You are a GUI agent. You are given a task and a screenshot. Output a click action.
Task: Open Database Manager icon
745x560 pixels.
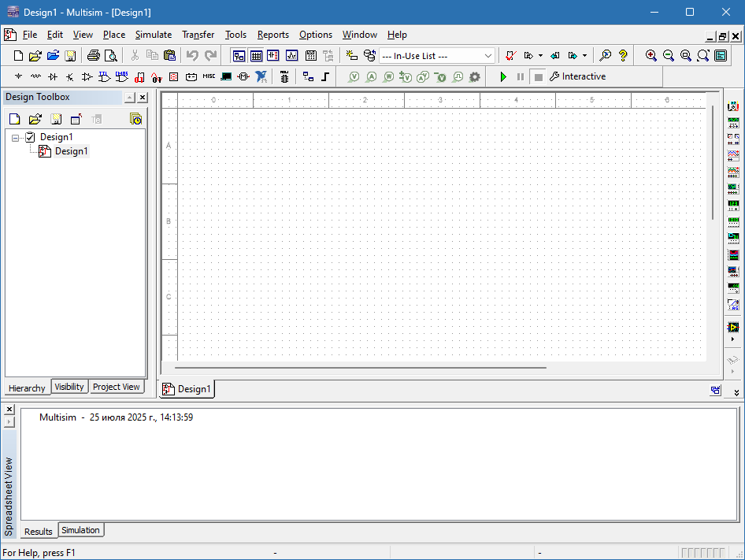pyautogui.click(x=369, y=56)
